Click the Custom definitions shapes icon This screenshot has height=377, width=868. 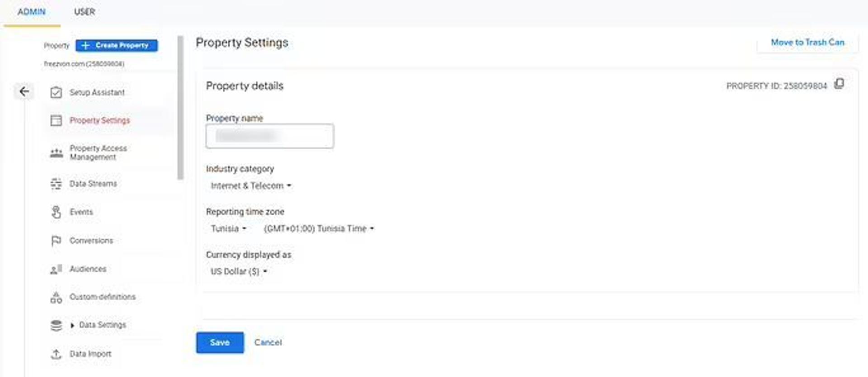click(x=56, y=297)
